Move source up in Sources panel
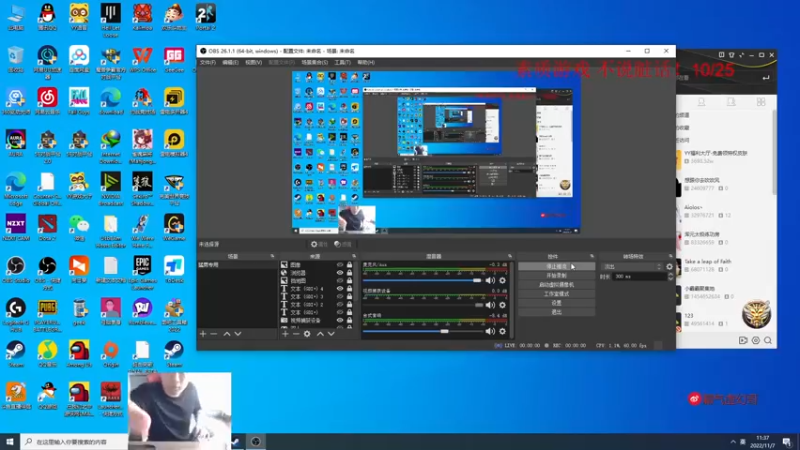Viewport: 800px width, 450px height. coord(320,334)
